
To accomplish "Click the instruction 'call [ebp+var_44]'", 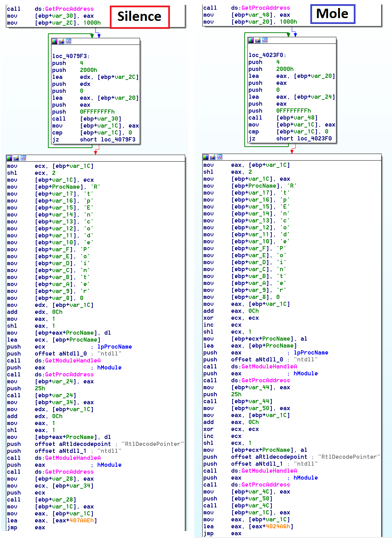I will [238, 401].
